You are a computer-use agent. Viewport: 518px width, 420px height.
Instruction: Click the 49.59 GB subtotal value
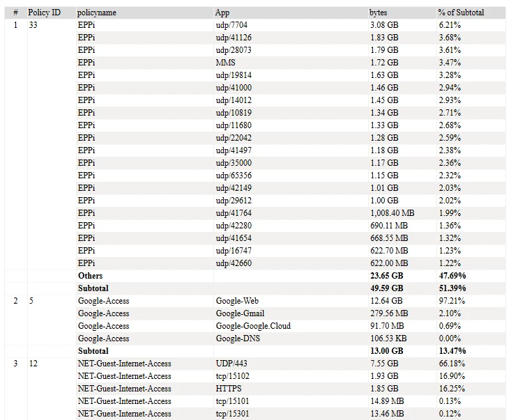[386, 288]
